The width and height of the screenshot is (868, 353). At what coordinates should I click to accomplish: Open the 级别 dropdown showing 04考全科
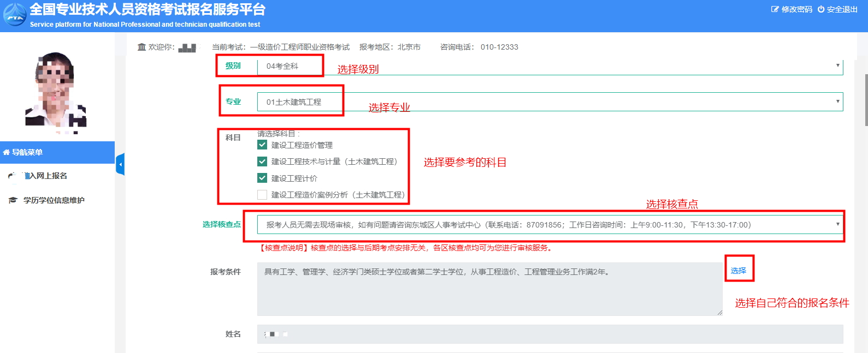coord(550,66)
